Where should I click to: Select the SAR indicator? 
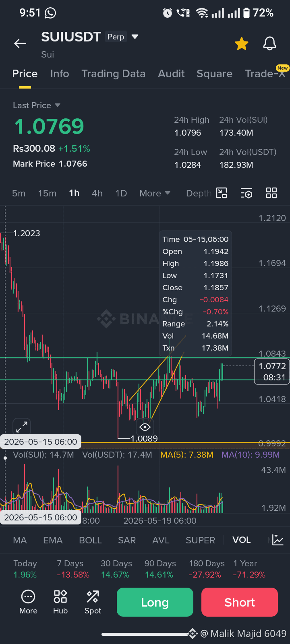pyautogui.click(x=127, y=540)
